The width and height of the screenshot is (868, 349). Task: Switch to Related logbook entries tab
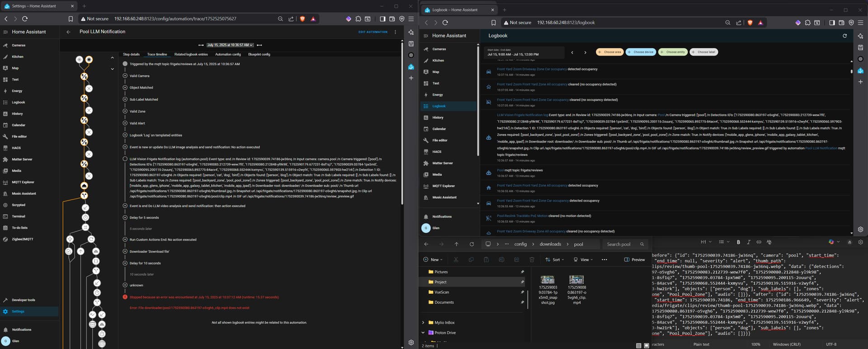pyautogui.click(x=191, y=54)
